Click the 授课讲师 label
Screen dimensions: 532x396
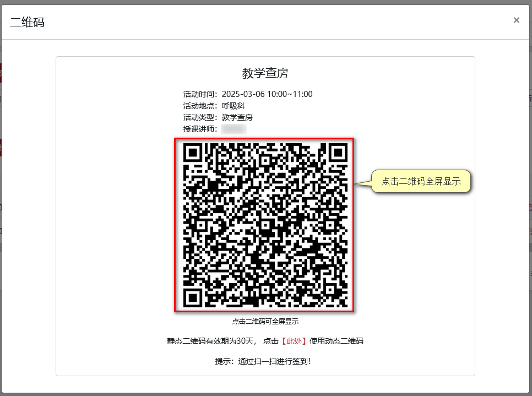tap(200, 129)
